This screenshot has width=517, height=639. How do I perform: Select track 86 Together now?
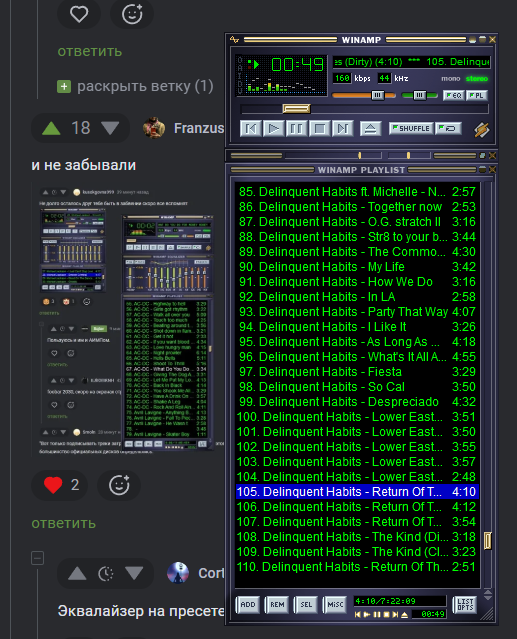pyautogui.click(x=357, y=207)
